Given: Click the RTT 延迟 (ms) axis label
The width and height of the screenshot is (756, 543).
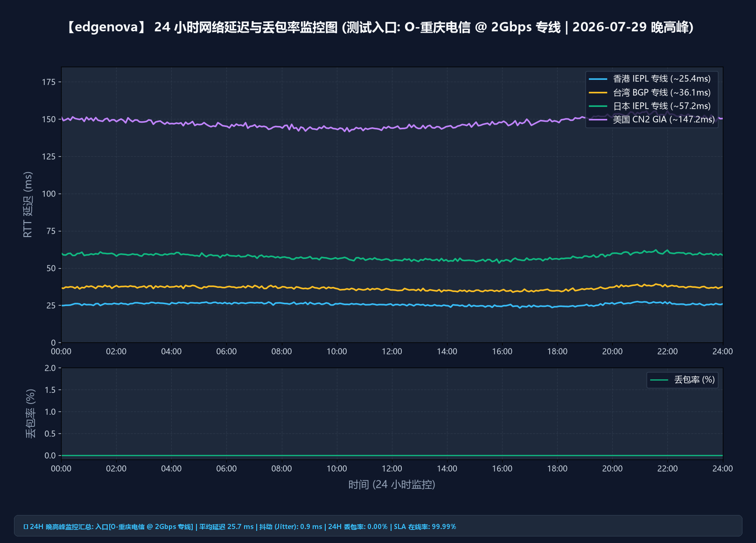Looking at the screenshot, I should click(x=28, y=204).
